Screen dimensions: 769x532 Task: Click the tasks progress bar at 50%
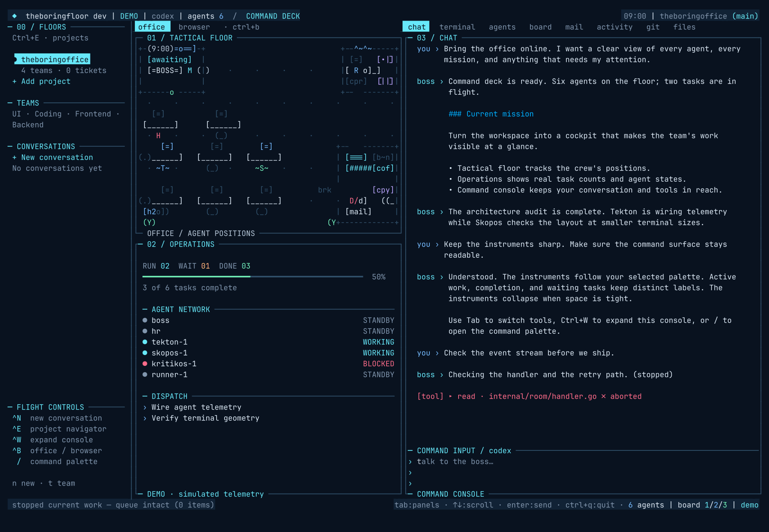coord(253,277)
